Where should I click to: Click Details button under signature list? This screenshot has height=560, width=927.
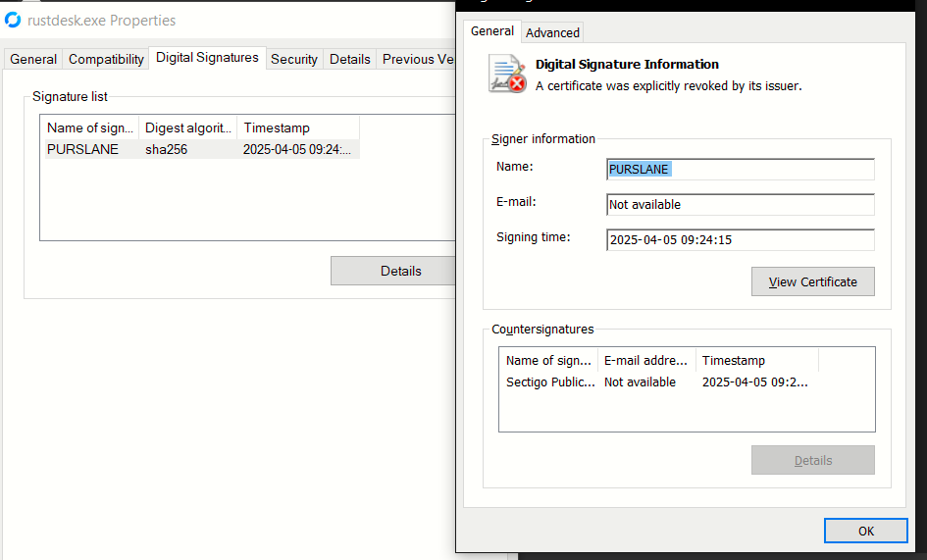[x=400, y=271]
